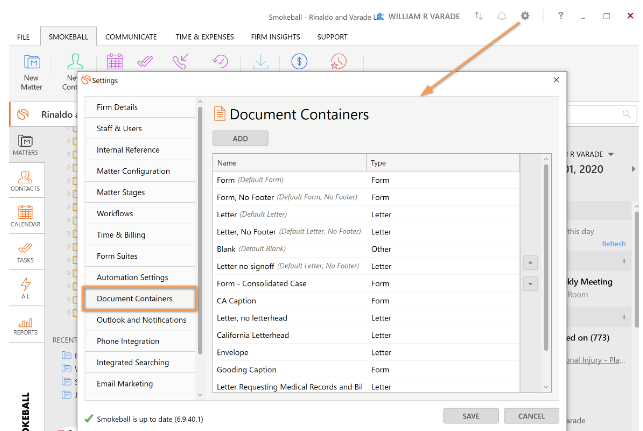The height and width of the screenshot is (431, 643).
Task: Select the 'Envelope' container row
Action: point(366,352)
